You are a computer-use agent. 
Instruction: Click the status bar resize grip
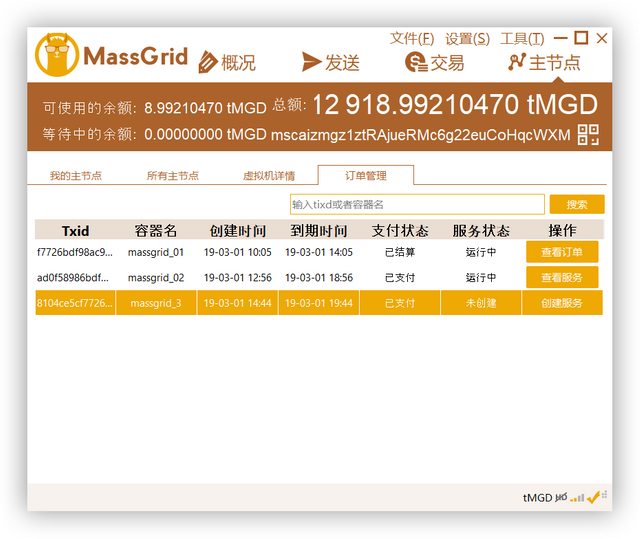click(604, 495)
